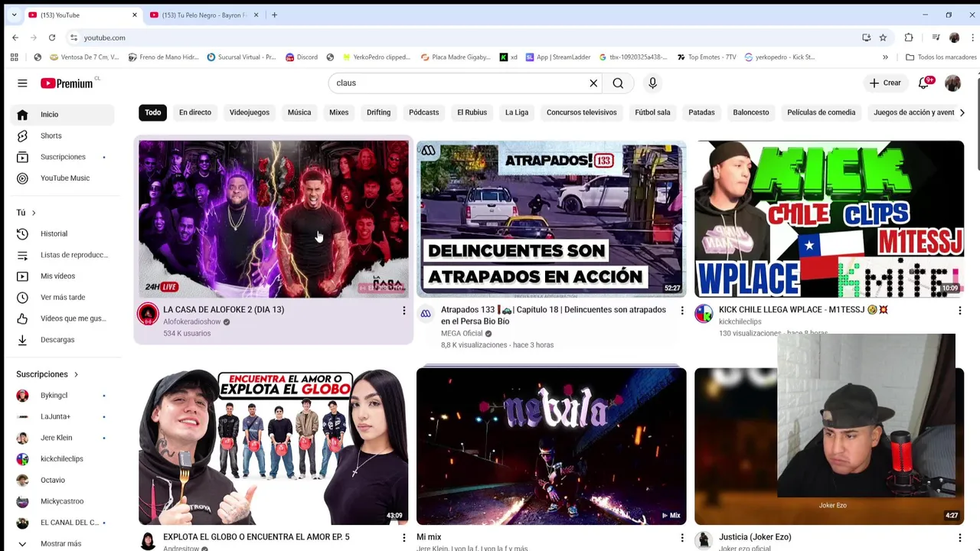Viewport: 980px width, 551px height.
Task: Open Suscripciones in the sidebar
Action: click(63, 157)
